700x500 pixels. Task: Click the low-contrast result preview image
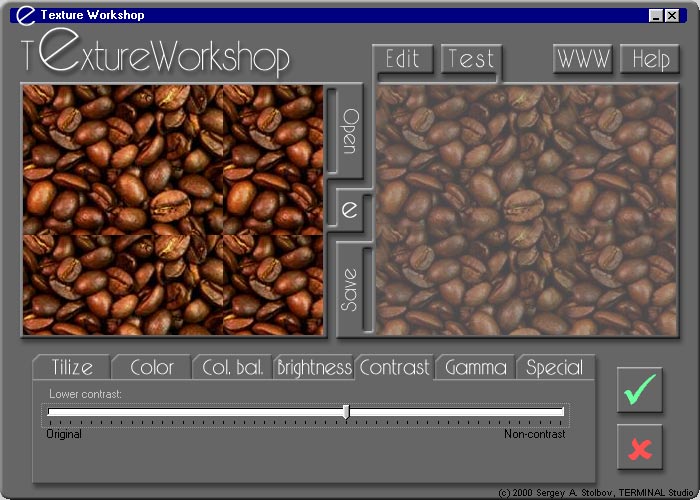pos(527,210)
